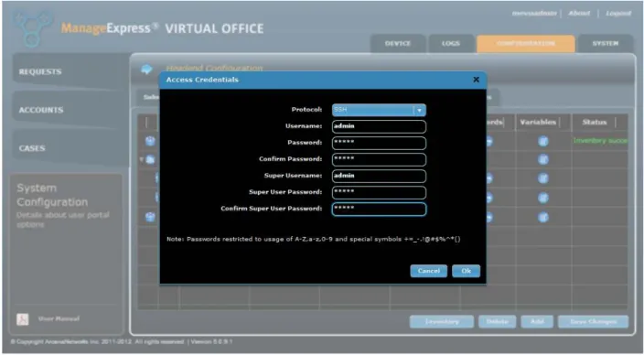Click the Status column header

(595, 122)
